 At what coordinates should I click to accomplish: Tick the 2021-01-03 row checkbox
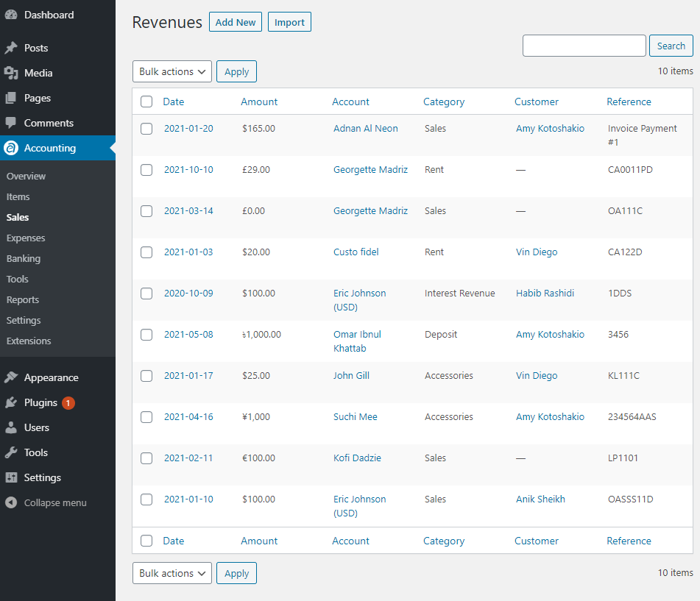click(x=146, y=252)
